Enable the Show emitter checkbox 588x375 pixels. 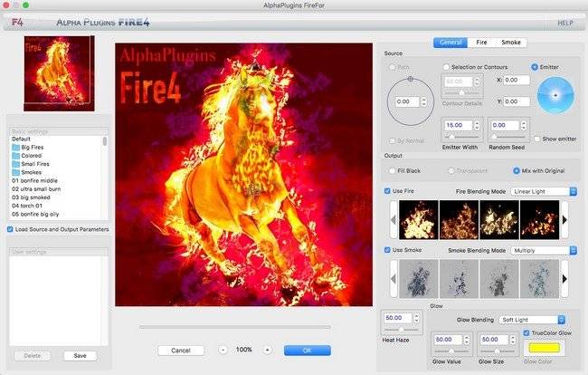coord(537,139)
